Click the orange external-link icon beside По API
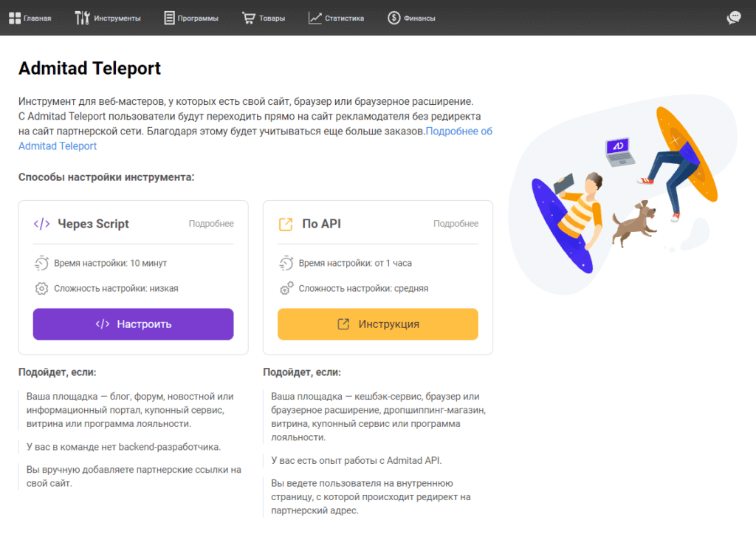This screenshot has width=756, height=537. coord(286,225)
